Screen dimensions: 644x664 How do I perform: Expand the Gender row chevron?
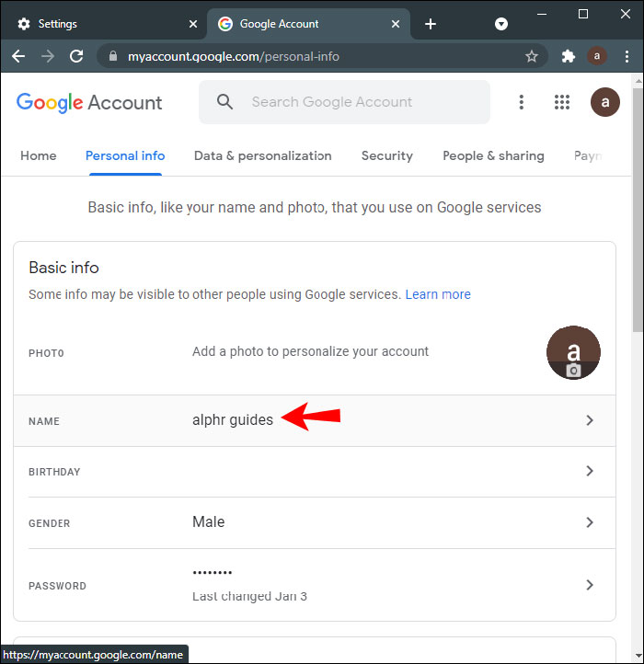coord(590,522)
